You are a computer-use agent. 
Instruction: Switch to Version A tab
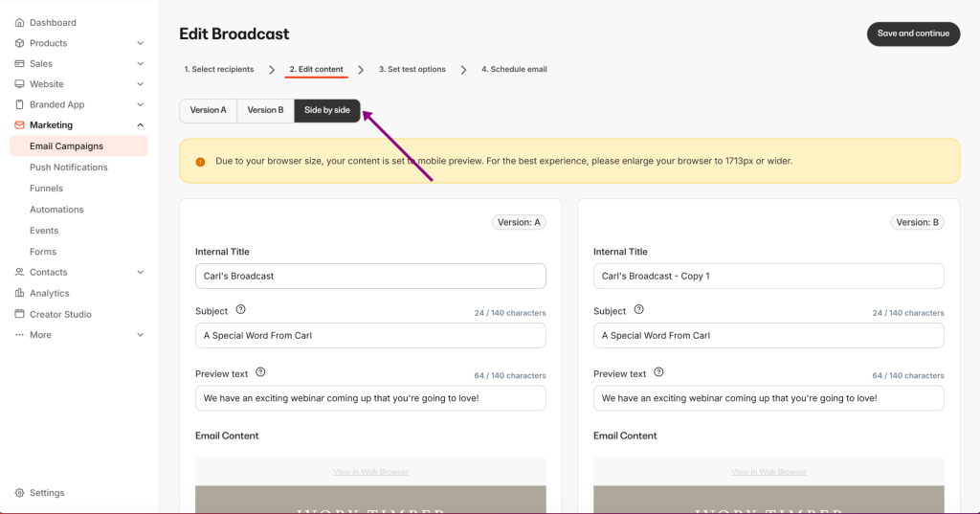[x=208, y=110]
